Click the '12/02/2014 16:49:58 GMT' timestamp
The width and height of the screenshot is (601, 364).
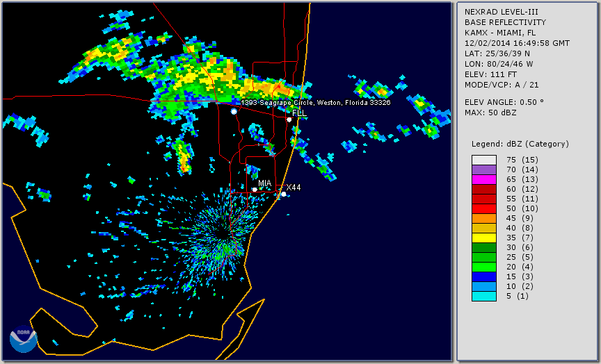pyautogui.click(x=517, y=43)
